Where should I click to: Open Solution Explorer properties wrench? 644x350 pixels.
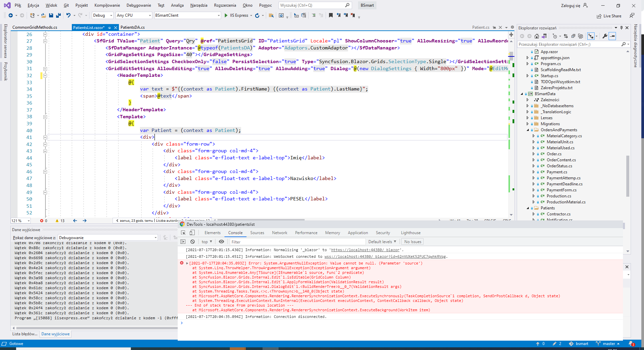tap(605, 36)
